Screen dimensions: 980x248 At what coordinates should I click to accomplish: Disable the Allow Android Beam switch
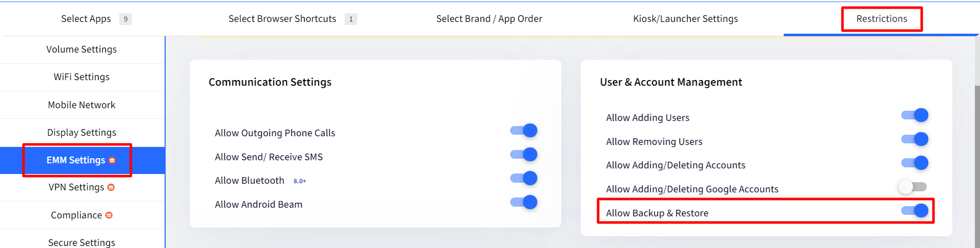click(523, 202)
